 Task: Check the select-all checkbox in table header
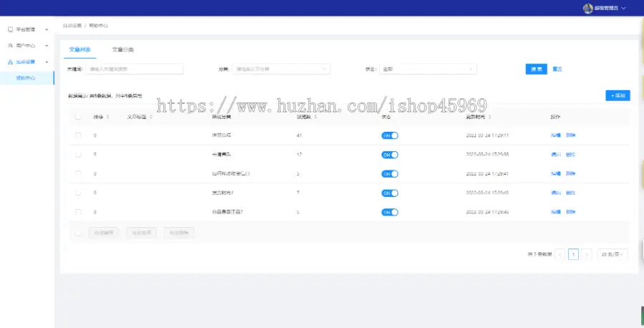(x=78, y=117)
